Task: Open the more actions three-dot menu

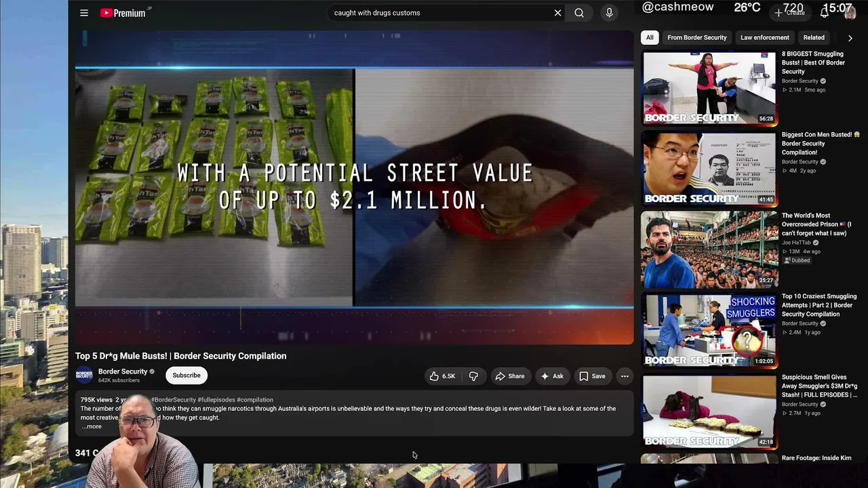Action: [x=625, y=376]
